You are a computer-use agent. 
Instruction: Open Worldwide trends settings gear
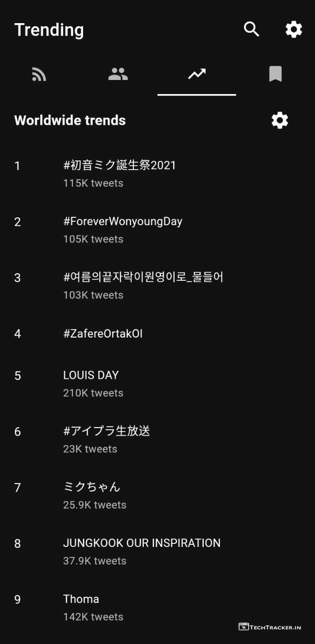280,120
